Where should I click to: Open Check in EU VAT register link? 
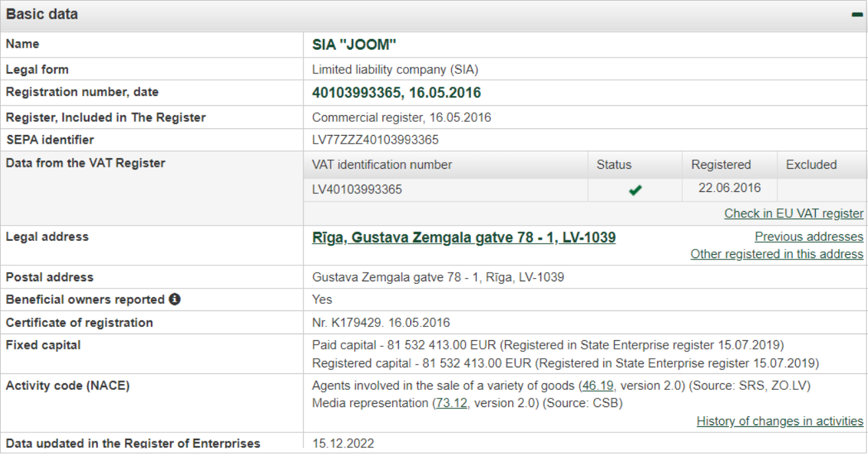pos(794,213)
